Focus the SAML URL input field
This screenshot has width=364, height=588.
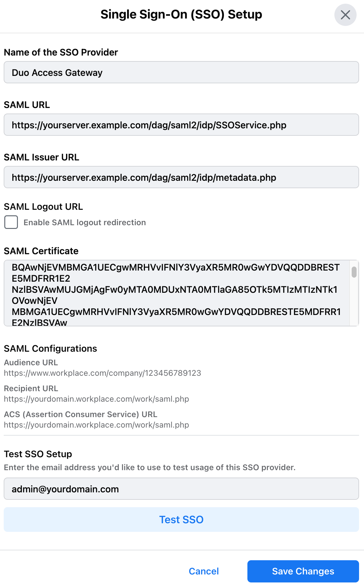point(181,125)
